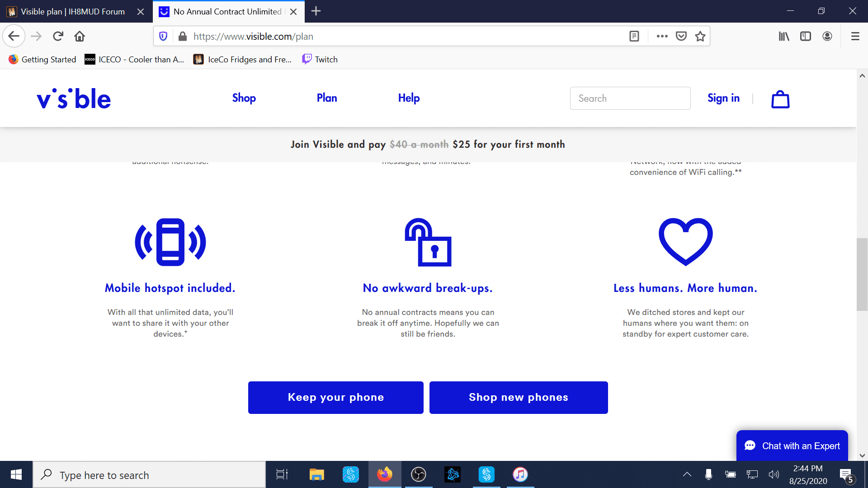Open File Explorer from the taskbar
The width and height of the screenshot is (868, 488).
pos(317,474)
